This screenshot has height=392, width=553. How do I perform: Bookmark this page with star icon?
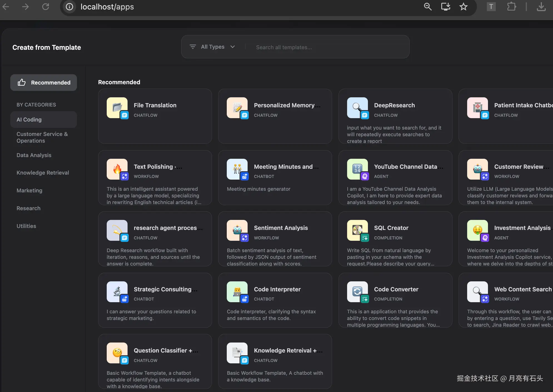463,7
